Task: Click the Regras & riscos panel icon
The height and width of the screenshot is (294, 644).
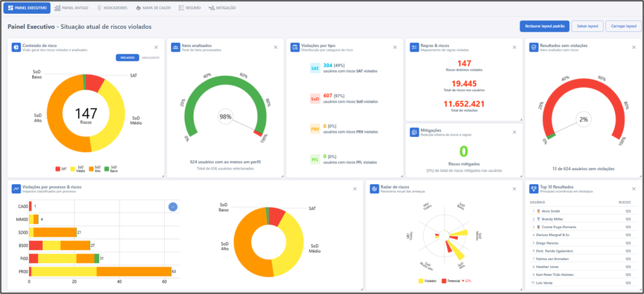Action: point(414,47)
